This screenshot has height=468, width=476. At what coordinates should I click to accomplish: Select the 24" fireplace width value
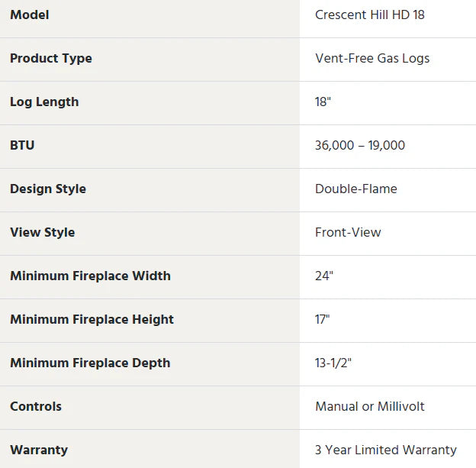click(324, 276)
